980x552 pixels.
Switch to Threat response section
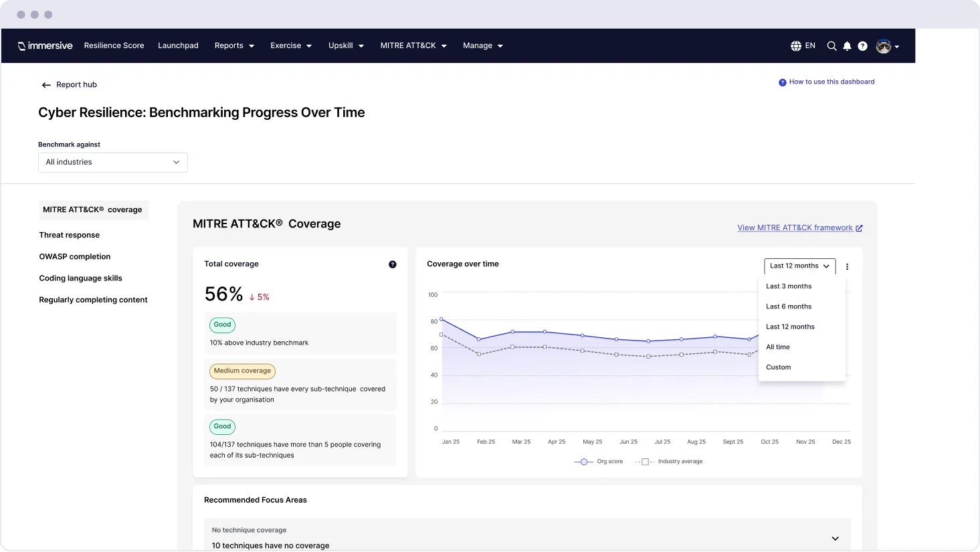pyautogui.click(x=70, y=236)
